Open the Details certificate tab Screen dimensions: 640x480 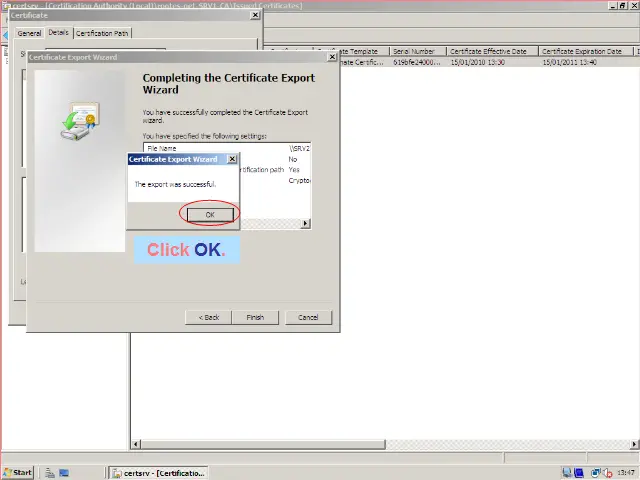(58, 33)
